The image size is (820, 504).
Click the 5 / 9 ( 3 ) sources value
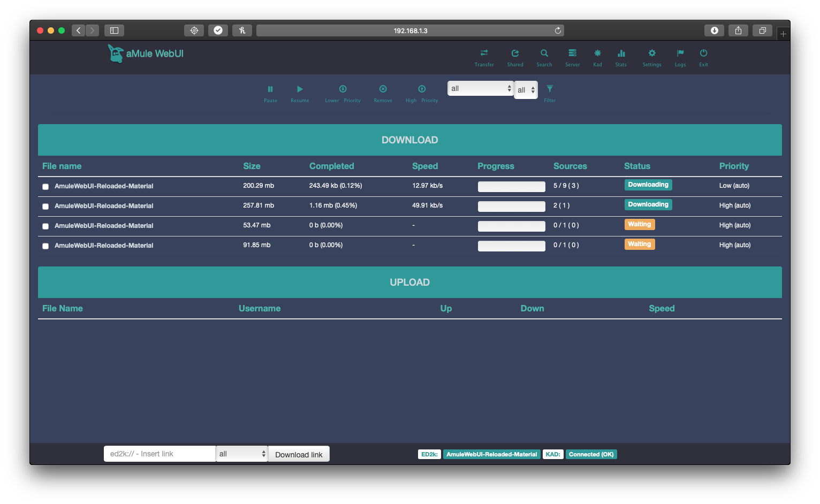point(566,186)
